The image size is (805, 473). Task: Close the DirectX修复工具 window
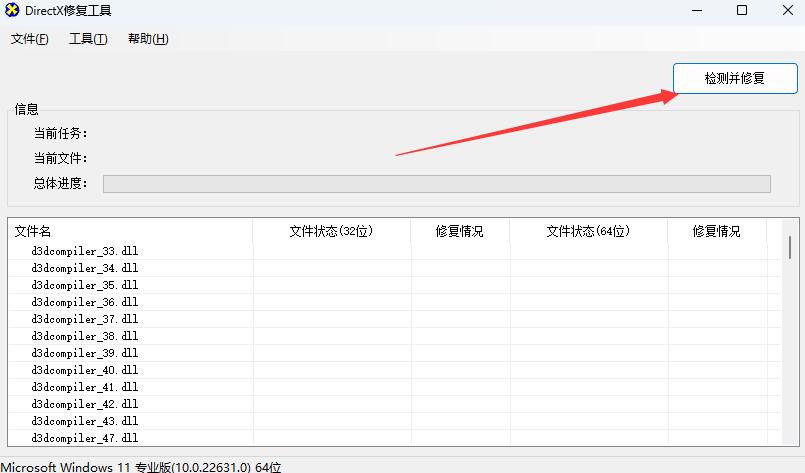[788, 10]
